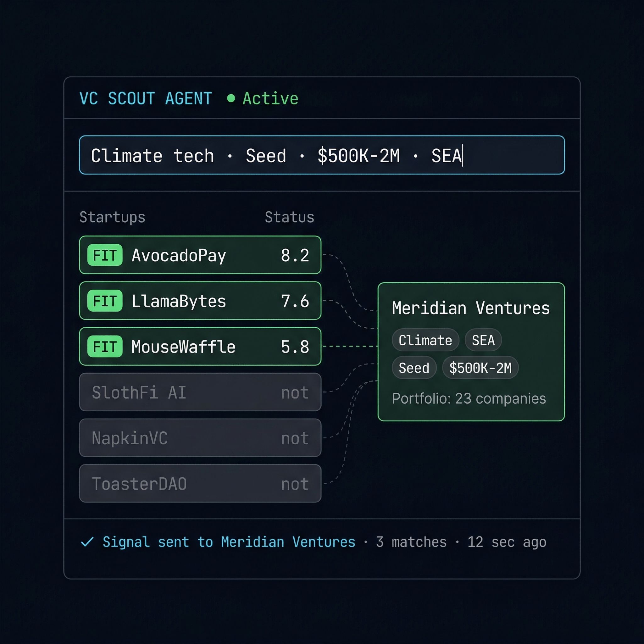Click the FIT badge on LlamaBytes

point(105,301)
